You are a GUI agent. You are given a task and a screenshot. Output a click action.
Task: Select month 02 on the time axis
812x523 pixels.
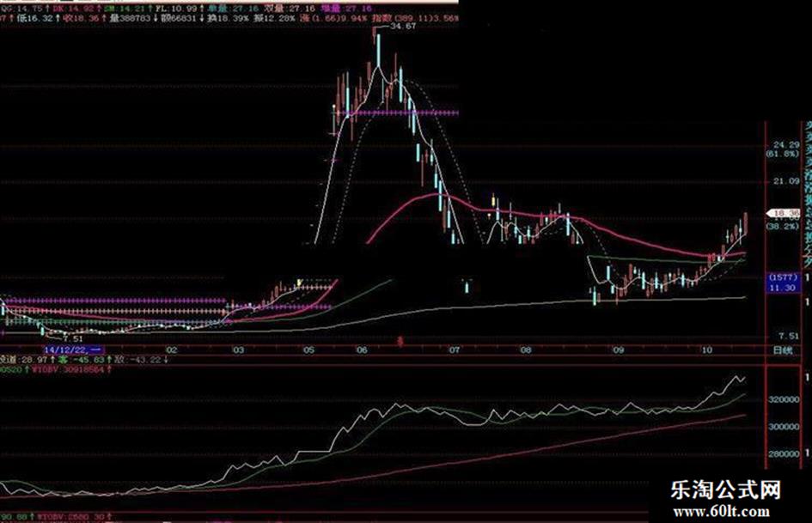(172, 350)
